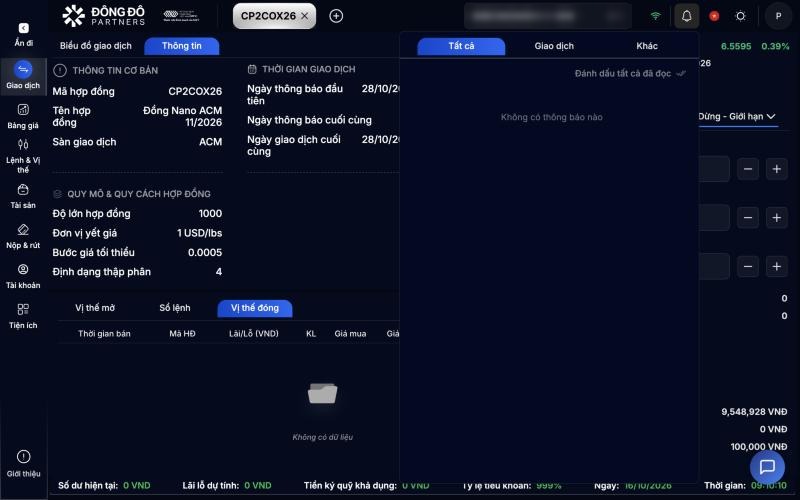Click the THÔNG TIN CƠ BẢN info icon
Screen dimensions: 800x500
click(x=60, y=70)
